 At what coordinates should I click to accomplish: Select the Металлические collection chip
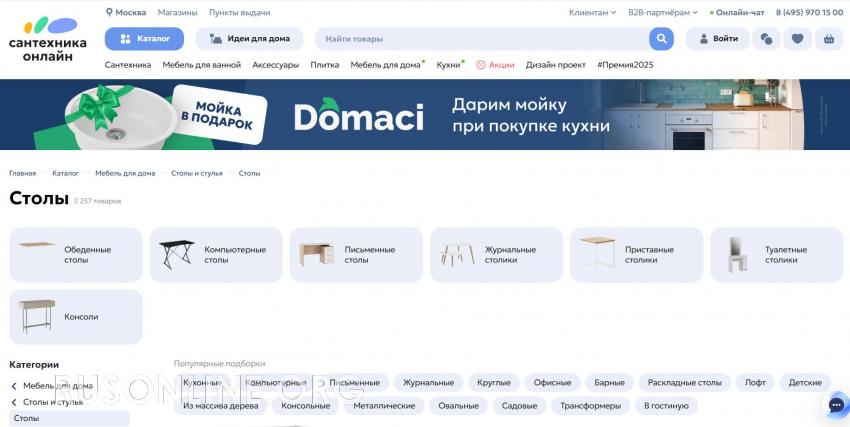click(x=384, y=406)
